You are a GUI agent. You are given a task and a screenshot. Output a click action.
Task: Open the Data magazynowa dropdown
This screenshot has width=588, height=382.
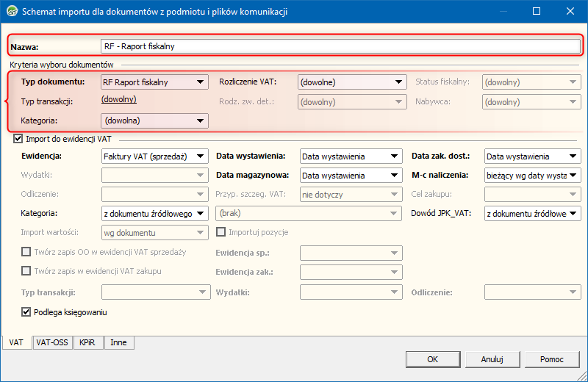tap(395, 176)
